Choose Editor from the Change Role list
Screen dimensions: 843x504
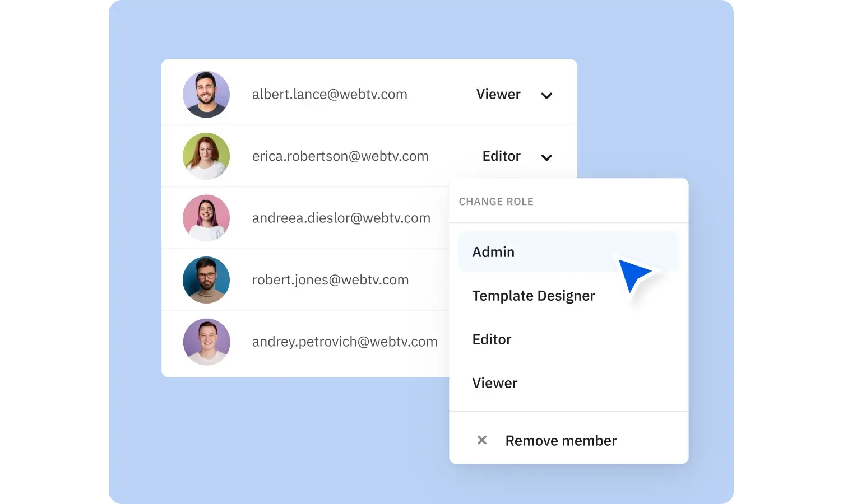pos(492,339)
